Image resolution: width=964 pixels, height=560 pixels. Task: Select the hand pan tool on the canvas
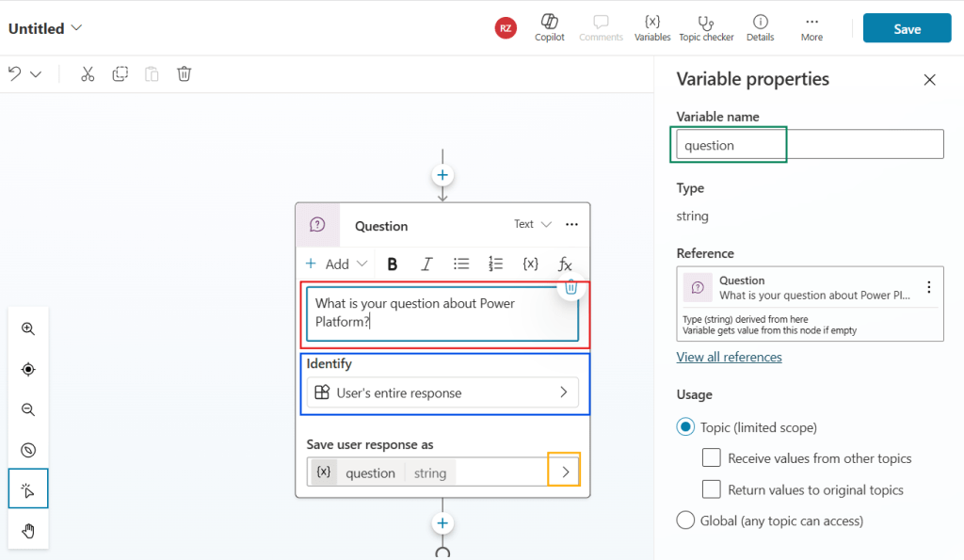[28, 530]
